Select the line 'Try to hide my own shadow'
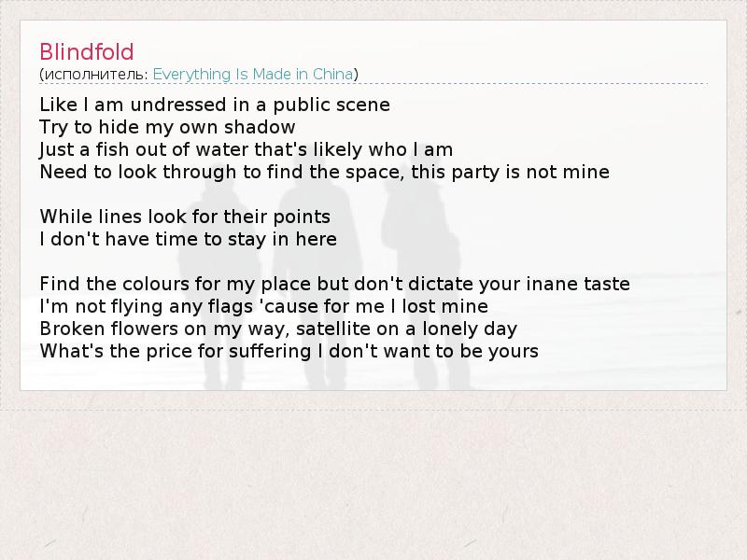 [167, 127]
